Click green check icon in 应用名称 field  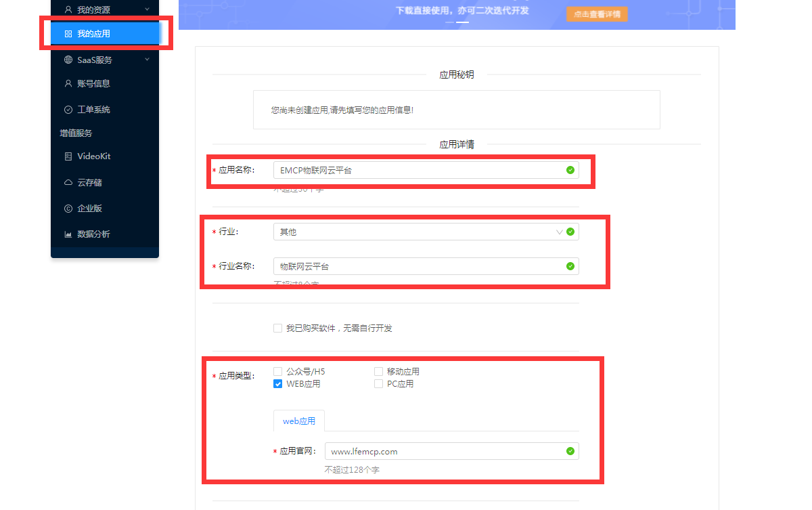[x=570, y=170]
